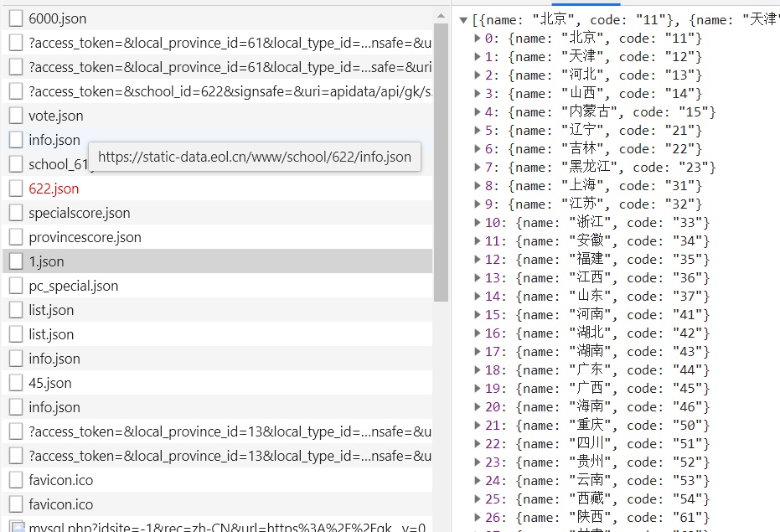Expand array item 10 浙江
This screenshot has height=532, width=780.
(x=478, y=223)
